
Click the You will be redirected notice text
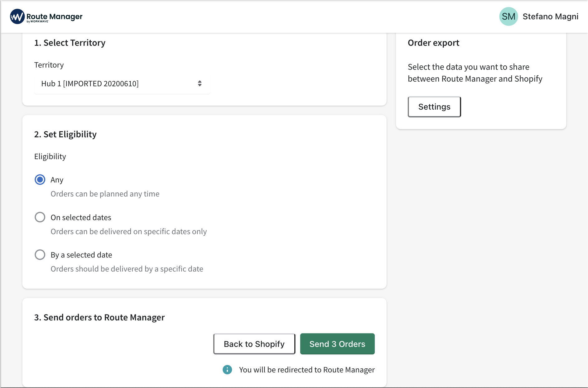[307, 370]
